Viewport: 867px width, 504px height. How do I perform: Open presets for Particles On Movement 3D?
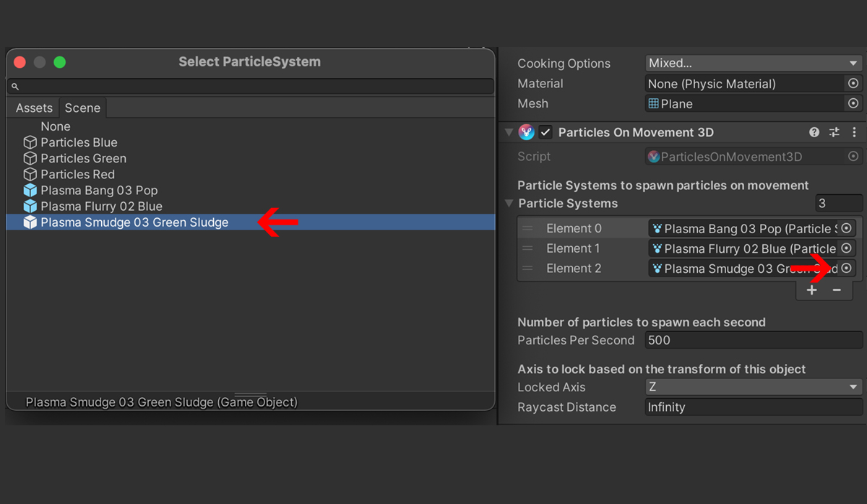pos(834,132)
